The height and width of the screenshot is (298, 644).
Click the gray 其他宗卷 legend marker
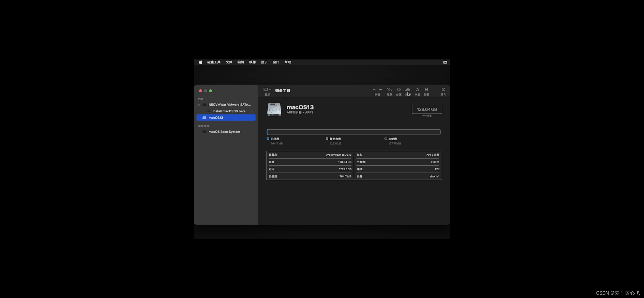coord(327,139)
